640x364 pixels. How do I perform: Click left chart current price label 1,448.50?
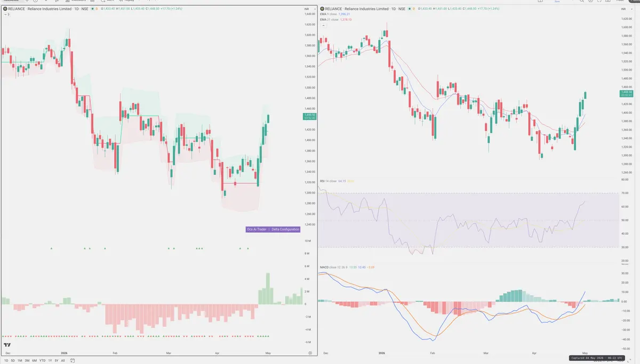[310, 116]
